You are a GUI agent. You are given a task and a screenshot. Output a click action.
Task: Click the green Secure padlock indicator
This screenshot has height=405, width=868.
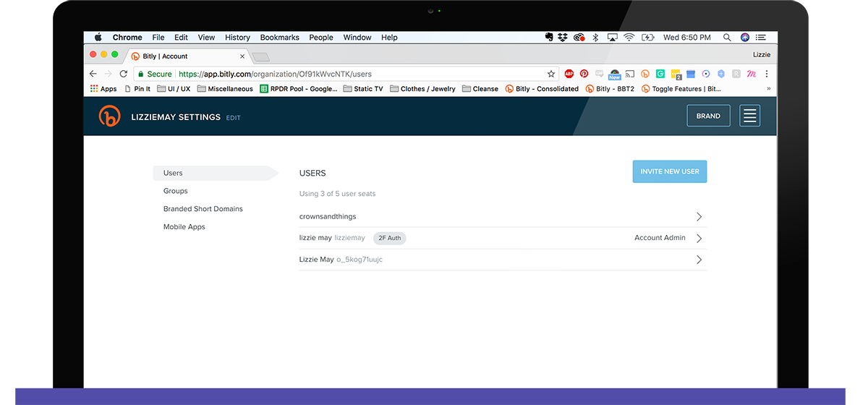[155, 74]
